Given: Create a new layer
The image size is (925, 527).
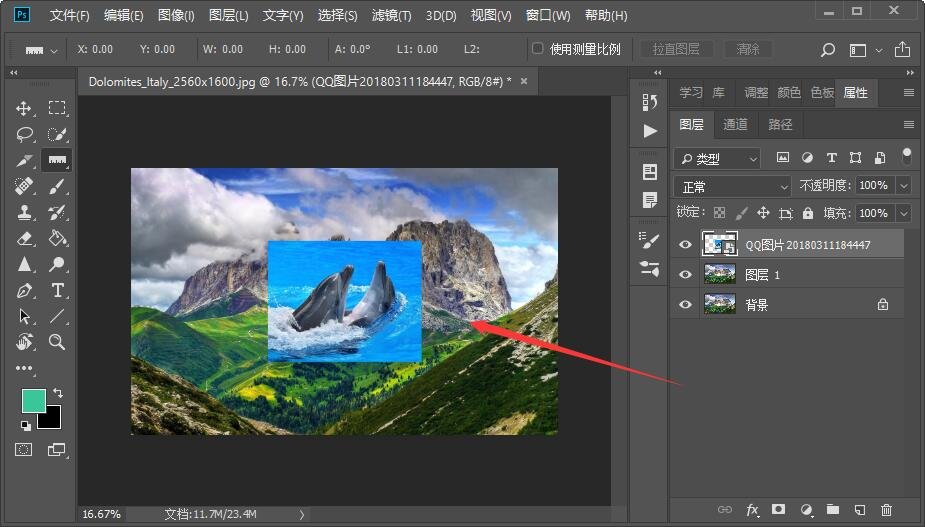Looking at the screenshot, I should click(860, 510).
